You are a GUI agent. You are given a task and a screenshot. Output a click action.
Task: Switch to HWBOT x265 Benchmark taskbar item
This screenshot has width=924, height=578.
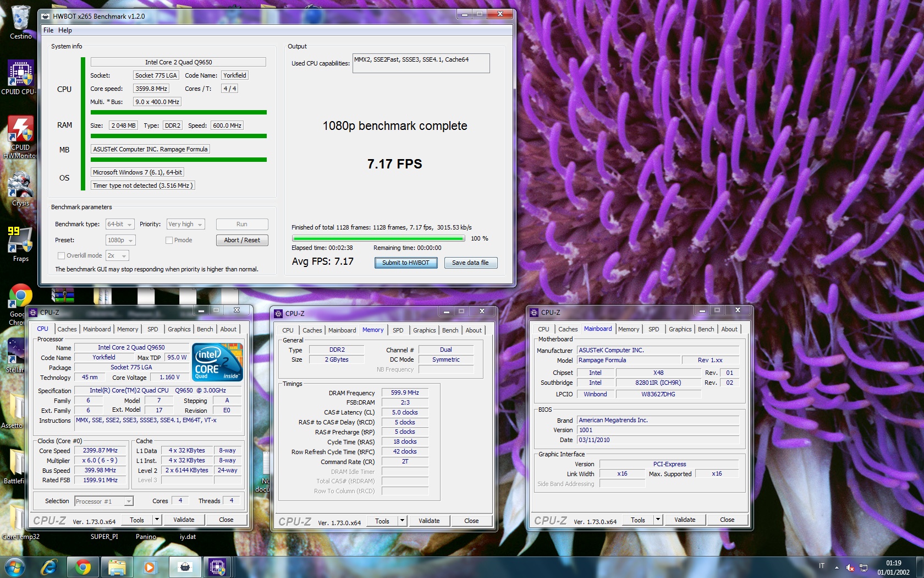pyautogui.click(x=185, y=567)
